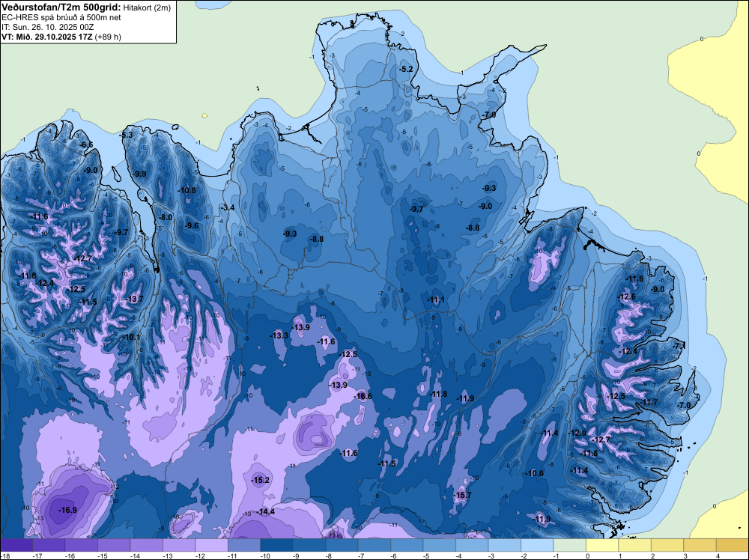Pick the legend swatch between 3 and 4
Screen dimensions: 749x560
pos(700,545)
